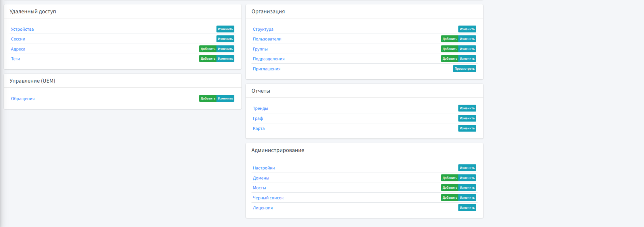This screenshot has height=227, width=644.
Task: Click Изменить button in Граф row
Action: (x=467, y=118)
